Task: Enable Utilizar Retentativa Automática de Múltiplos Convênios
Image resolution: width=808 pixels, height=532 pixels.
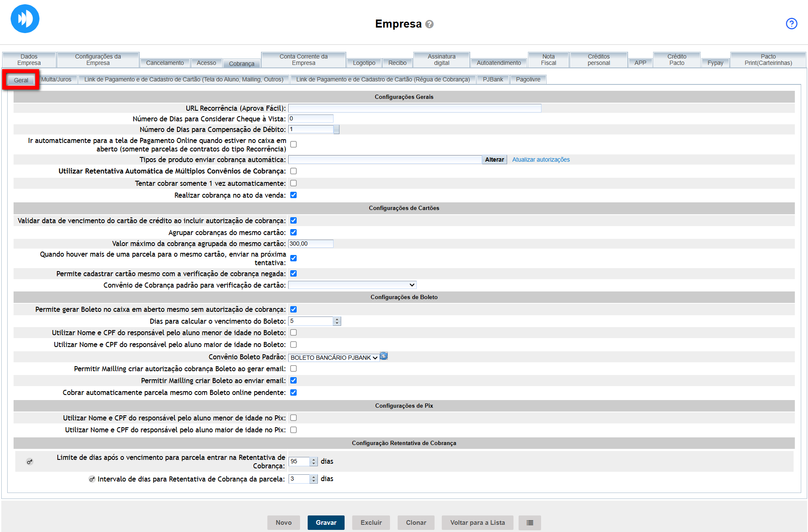Action: [293, 171]
